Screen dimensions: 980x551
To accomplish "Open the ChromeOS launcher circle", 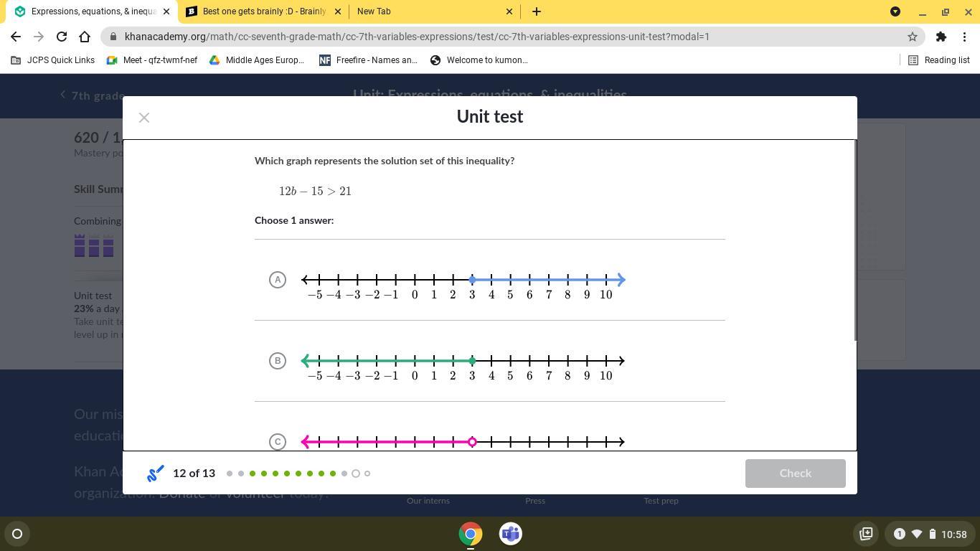I will click(x=17, y=534).
